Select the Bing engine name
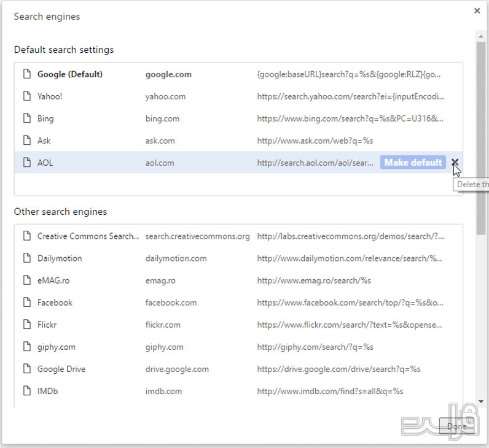Image resolution: width=489 pixels, height=448 pixels. tap(45, 118)
